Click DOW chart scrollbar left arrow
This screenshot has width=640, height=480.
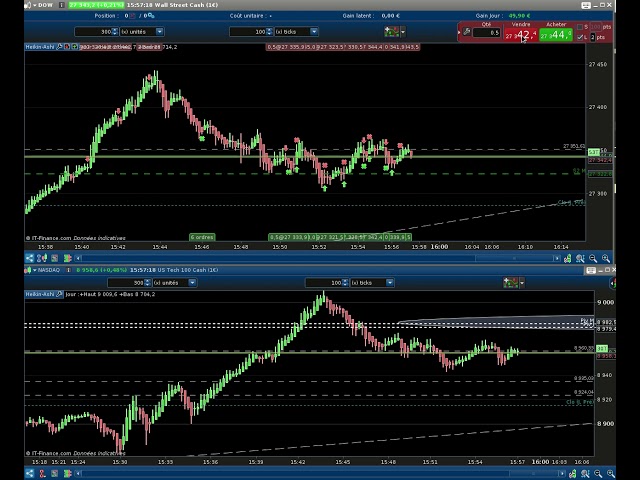[78, 258]
